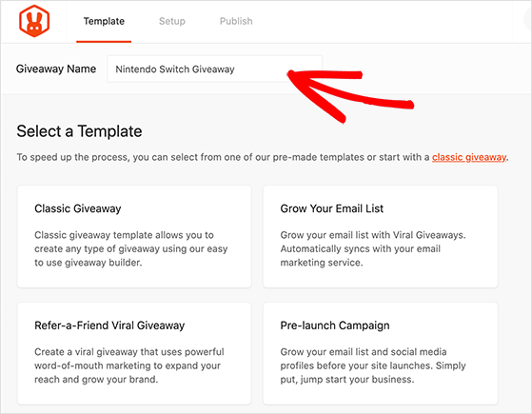Select the Classic Giveaway template card
532x414 pixels.
coord(134,237)
